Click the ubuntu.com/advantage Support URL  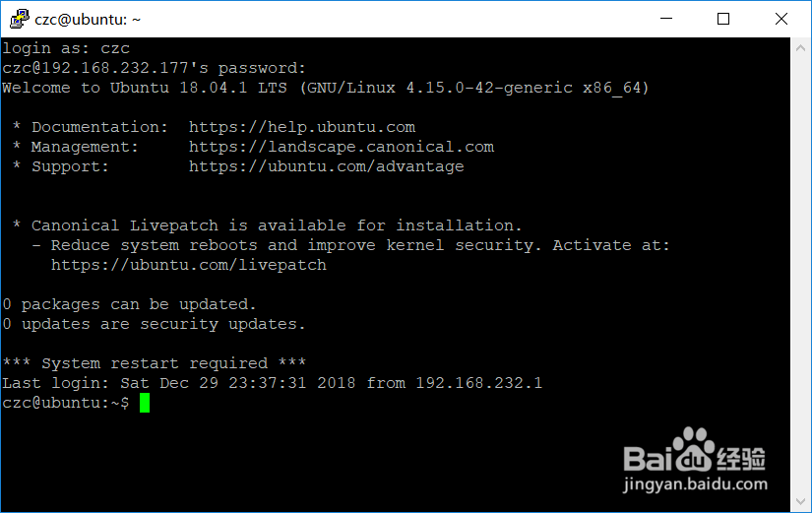[326, 166]
